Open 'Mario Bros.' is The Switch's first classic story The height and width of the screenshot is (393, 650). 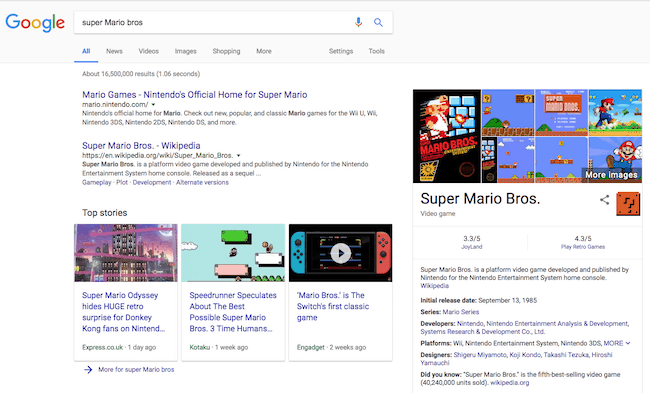[x=332, y=306]
